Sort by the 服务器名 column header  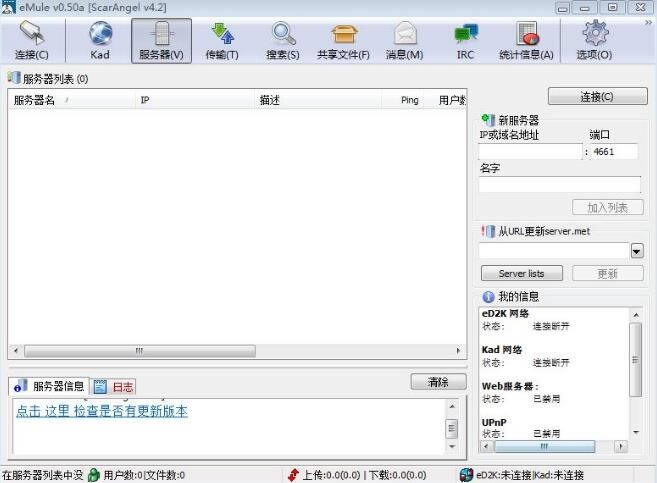tap(72, 100)
